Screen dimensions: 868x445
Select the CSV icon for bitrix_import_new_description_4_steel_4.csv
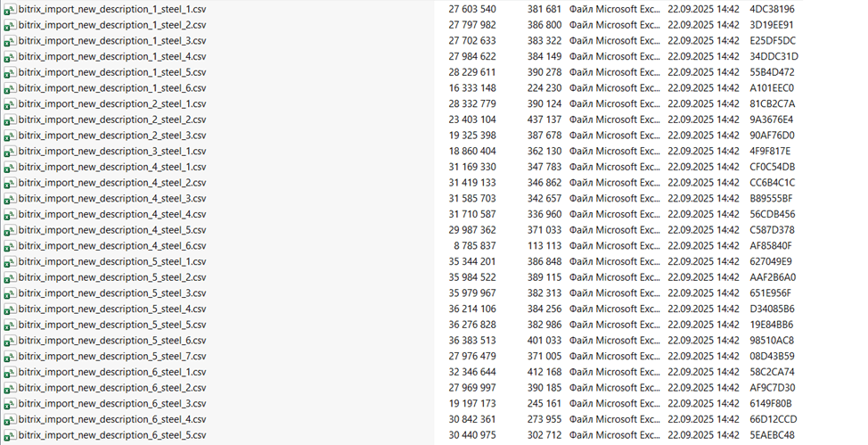(10, 215)
